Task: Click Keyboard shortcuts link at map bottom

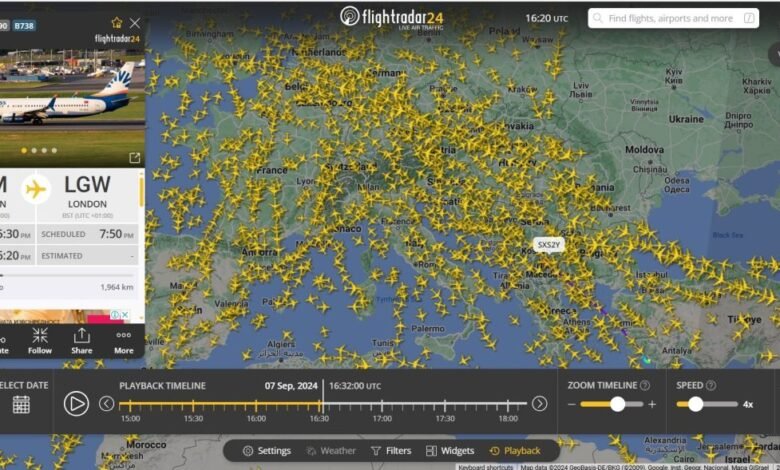Action: (x=486, y=467)
